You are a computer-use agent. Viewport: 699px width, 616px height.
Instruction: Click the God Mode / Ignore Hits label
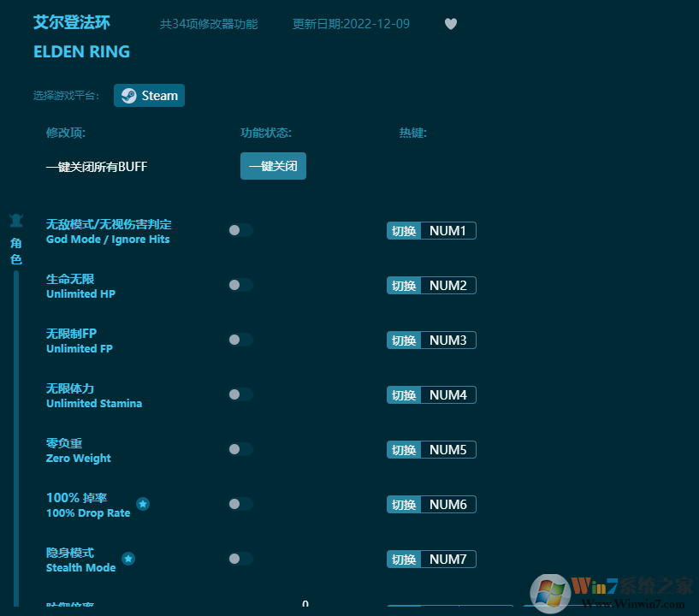point(108,240)
